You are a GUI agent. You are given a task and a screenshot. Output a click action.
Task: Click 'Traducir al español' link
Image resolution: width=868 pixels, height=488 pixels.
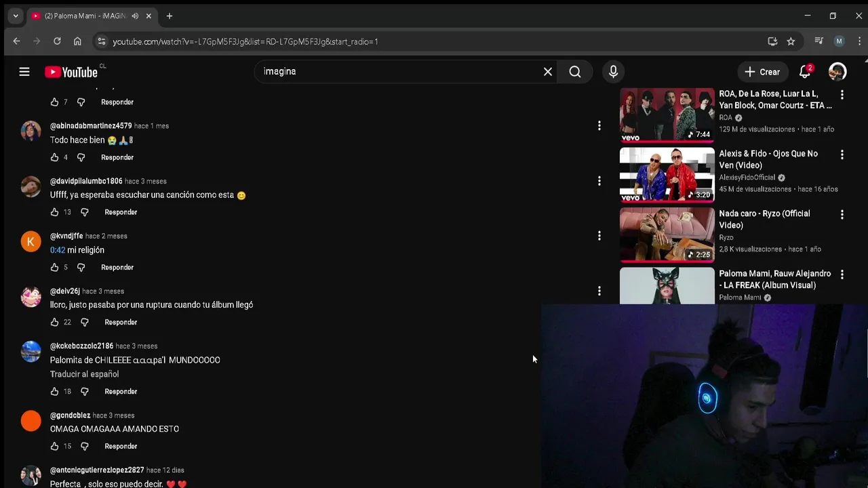click(x=84, y=374)
